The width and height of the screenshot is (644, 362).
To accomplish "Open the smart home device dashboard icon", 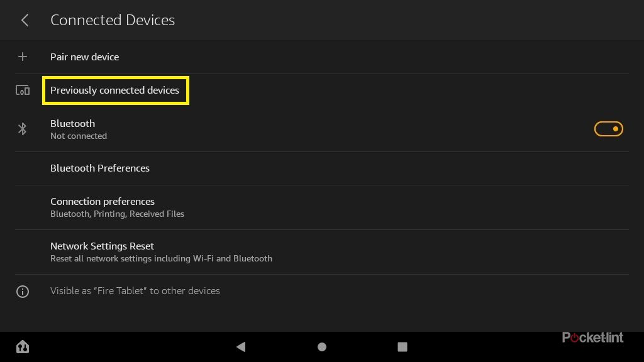I will [23, 346].
